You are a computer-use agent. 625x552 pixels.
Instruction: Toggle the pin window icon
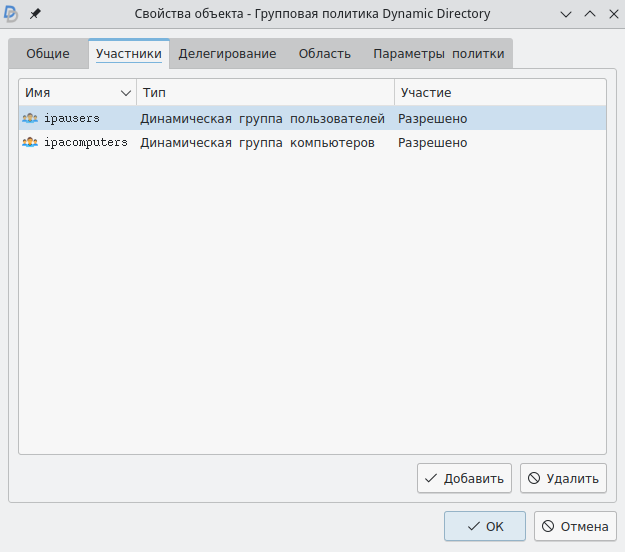click(35, 14)
